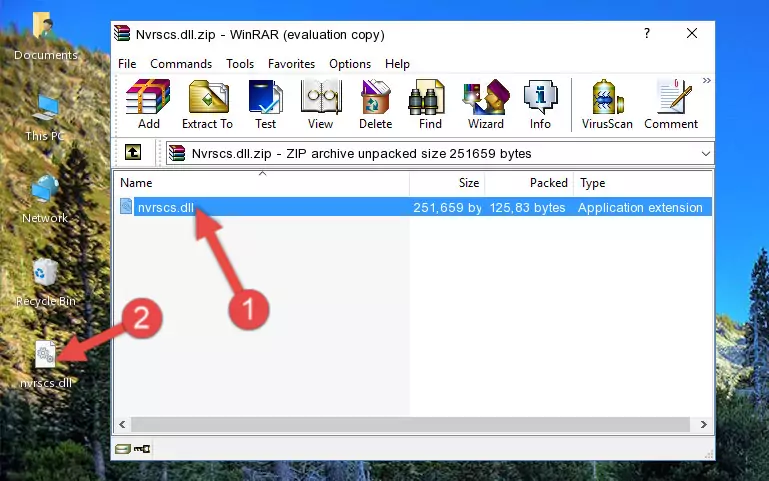Select the Documents desktop icon
The width and height of the screenshot is (769, 481).
[x=46, y=37]
